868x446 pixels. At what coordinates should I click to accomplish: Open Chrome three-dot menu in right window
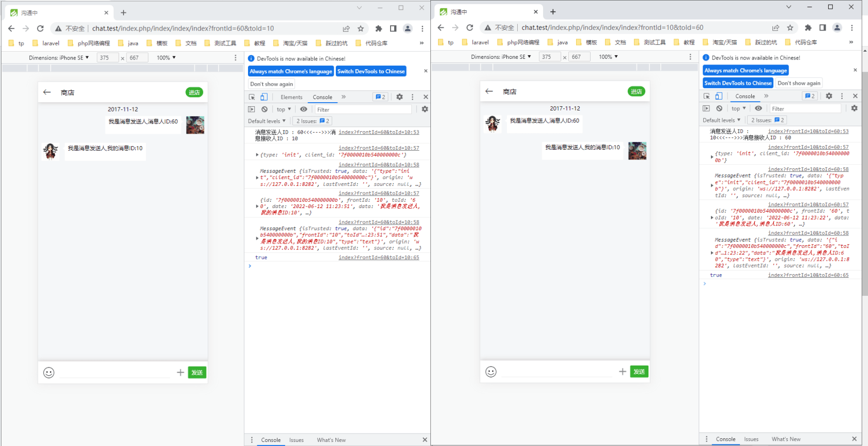852,27
